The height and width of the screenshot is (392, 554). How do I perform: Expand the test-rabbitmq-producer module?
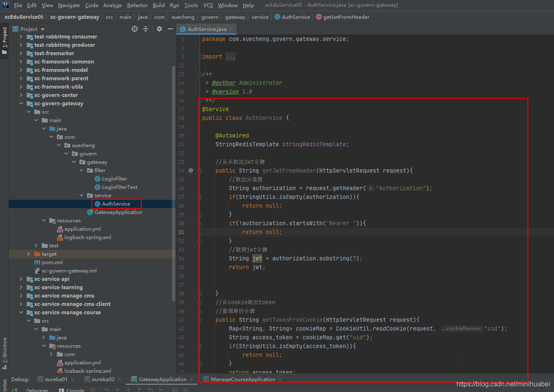(x=21, y=45)
